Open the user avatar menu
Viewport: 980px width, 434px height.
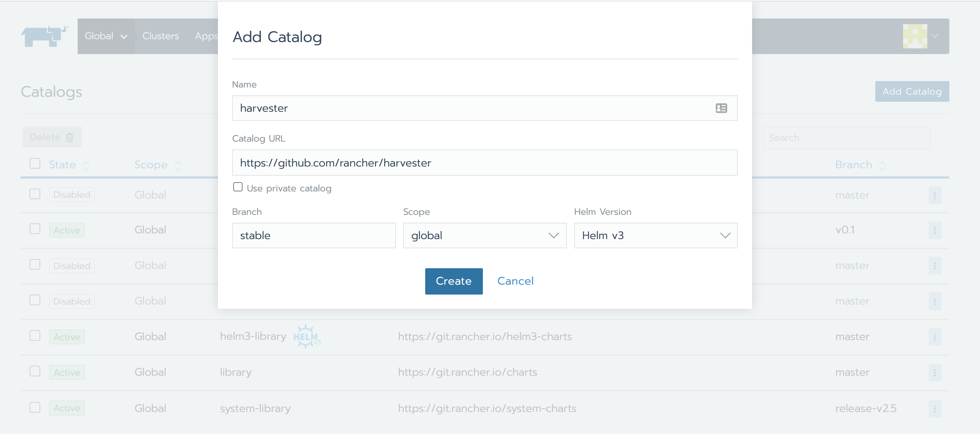(x=914, y=36)
